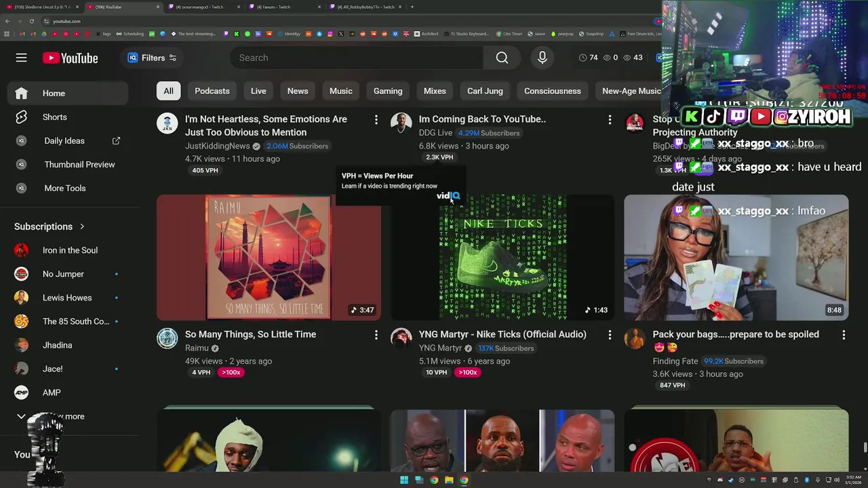868x488 pixels.
Task: Click DDG Live channel avatar
Action: [x=401, y=123]
